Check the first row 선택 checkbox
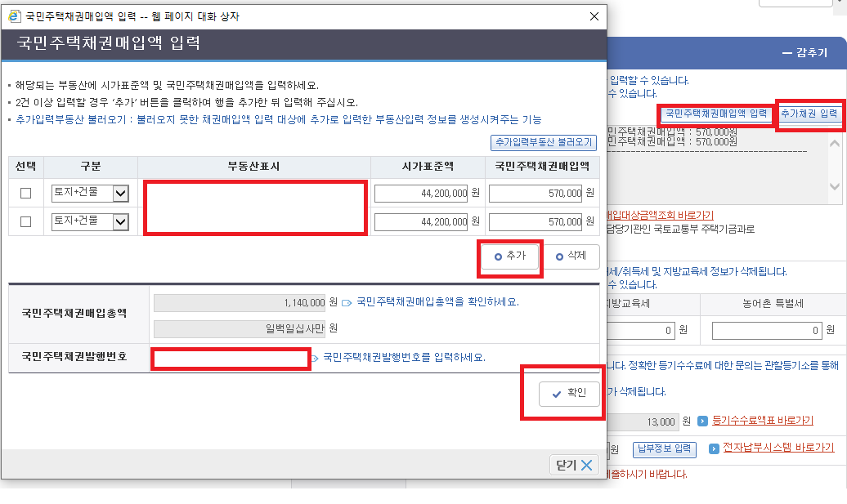Screen dimensions: 847x504 coord(27,193)
